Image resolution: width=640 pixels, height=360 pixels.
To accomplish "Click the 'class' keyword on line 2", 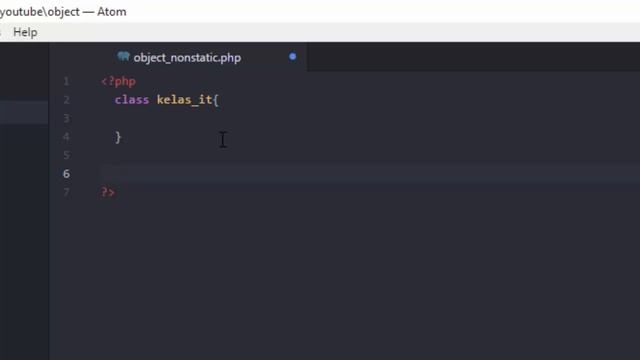I will click(132, 100).
